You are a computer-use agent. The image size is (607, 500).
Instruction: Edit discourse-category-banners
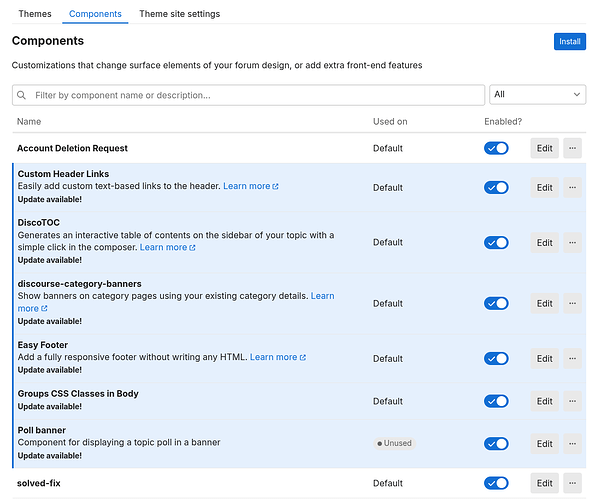(x=544, y=303)
